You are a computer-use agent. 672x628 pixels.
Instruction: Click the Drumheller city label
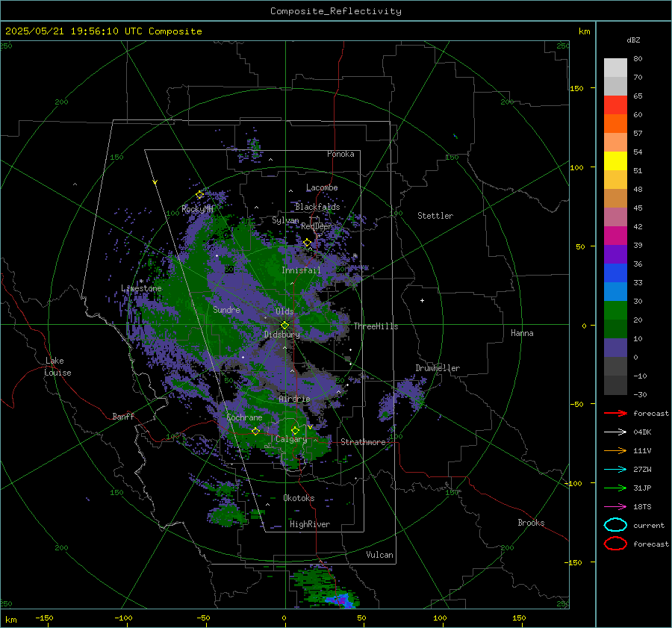(438, 368)
